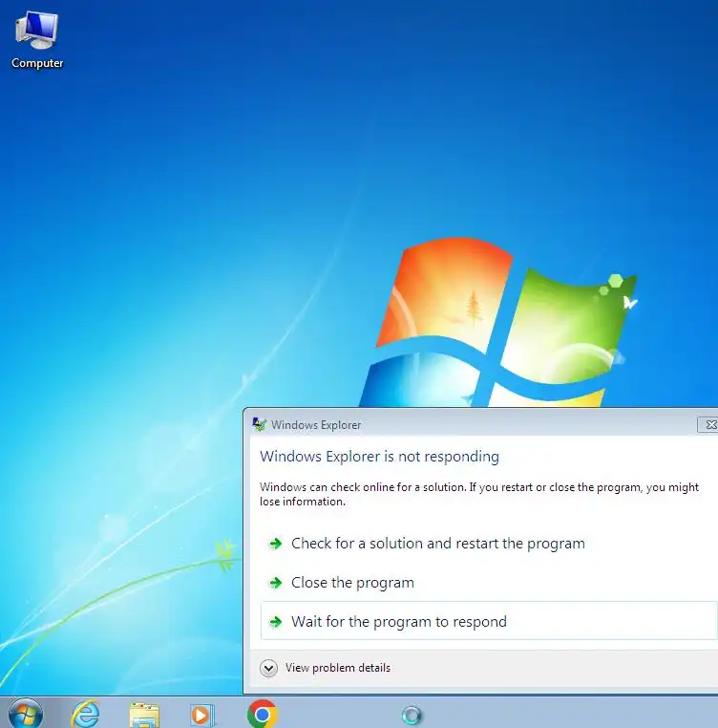This screenshot has height=728, width=718.
Task: Click the 'Windows can check online' description text
Action: pos(479,494)
